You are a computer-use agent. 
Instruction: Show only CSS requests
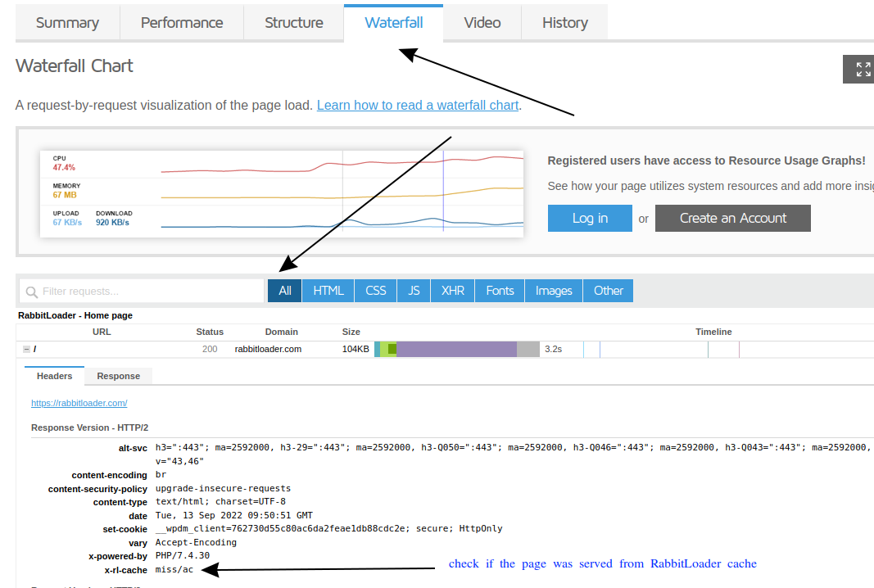coord(375,291)
